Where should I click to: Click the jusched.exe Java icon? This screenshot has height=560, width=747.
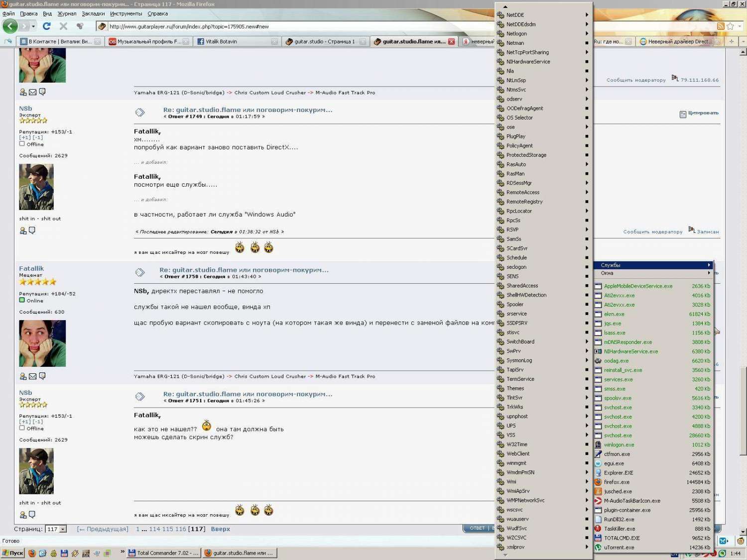coord(598,491)
